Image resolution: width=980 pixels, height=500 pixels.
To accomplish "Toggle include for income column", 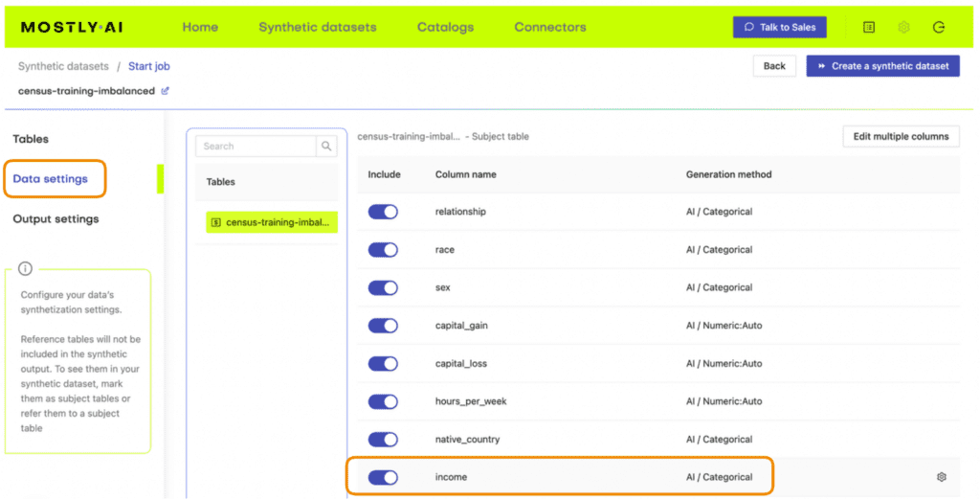I will point(383,477).
